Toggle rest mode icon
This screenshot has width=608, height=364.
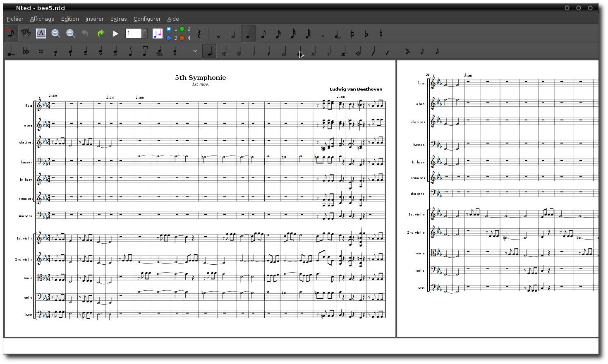tap(199, 34)
